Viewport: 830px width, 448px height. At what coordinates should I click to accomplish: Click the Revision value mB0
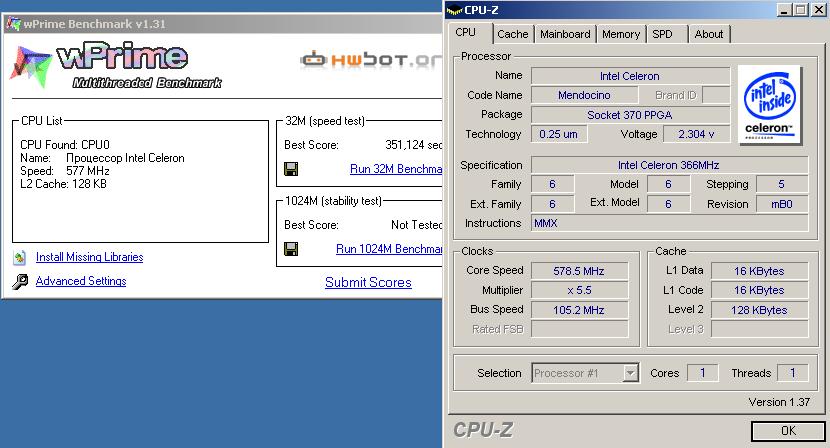pyautogui.click(x=782, y=204)
